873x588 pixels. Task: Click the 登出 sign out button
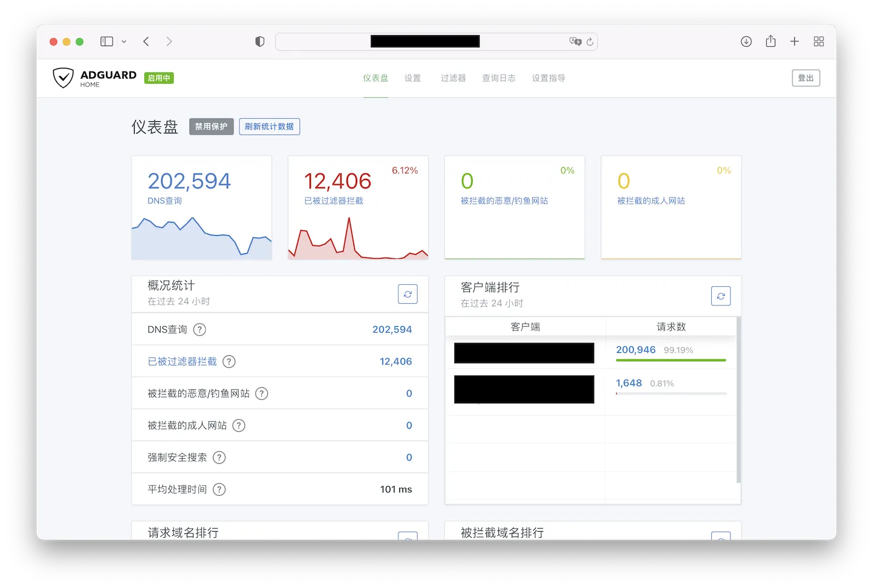[x=805, y=78]
